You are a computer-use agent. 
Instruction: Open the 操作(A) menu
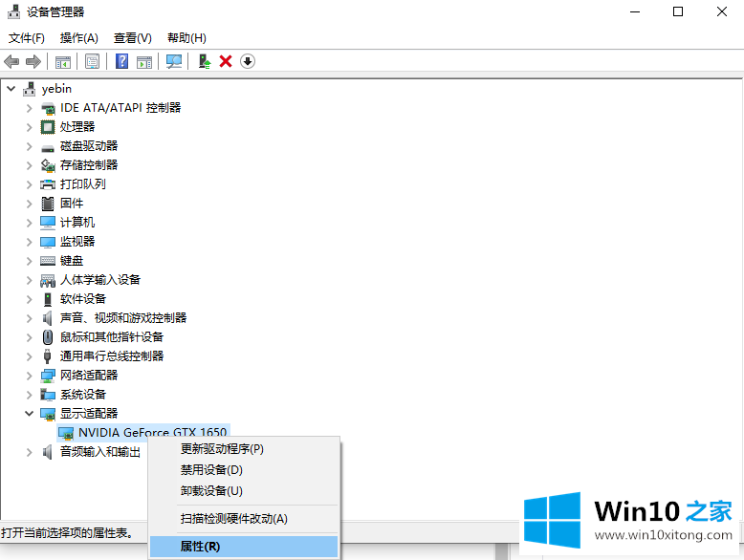pos(79,38)
